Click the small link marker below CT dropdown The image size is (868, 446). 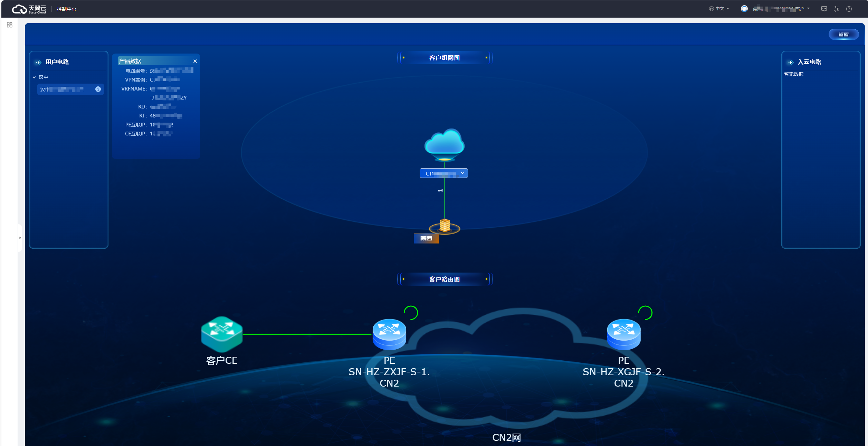coord(440,190)
